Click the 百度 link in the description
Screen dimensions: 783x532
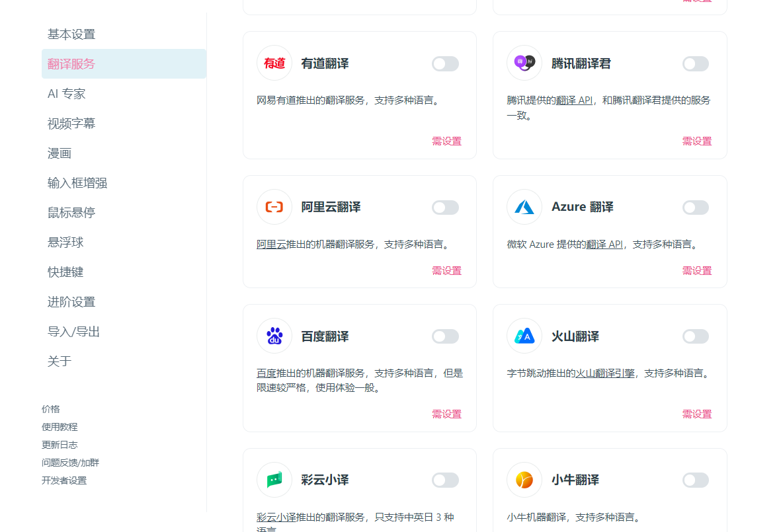tap(267, 373)
